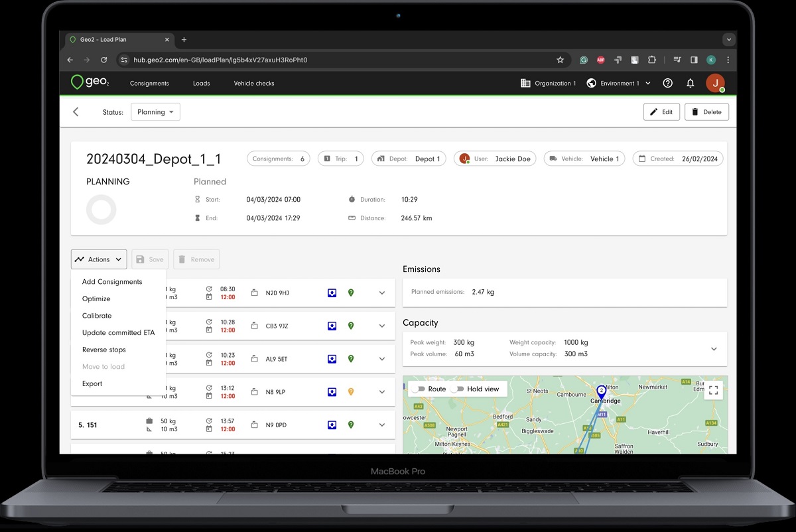Image resolution: width=796 pixels, height=532 pixels.
Task: Click the green location pin for N20 9HJ
Action: pos(351,293)
